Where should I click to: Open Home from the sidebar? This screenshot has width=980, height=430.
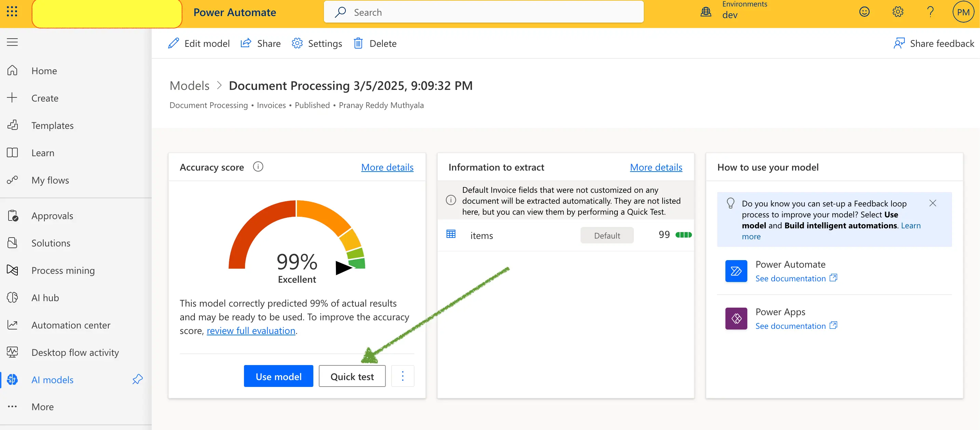44,71
